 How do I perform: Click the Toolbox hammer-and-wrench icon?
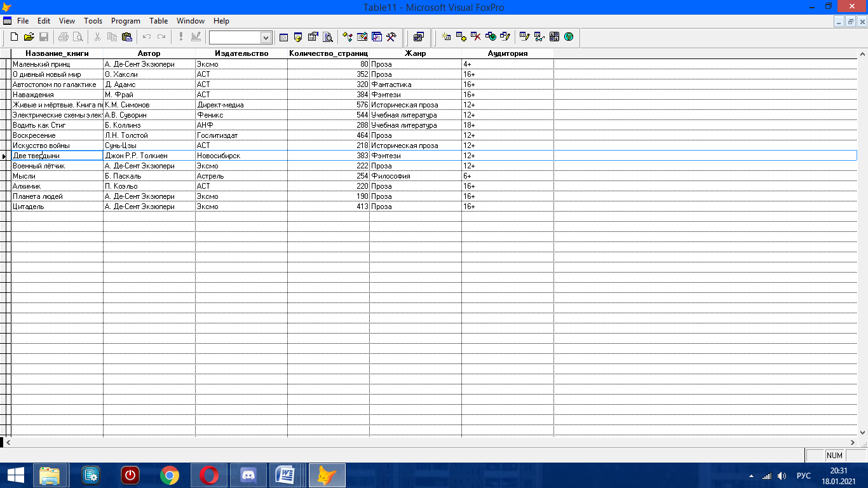[x=391, y=37]
